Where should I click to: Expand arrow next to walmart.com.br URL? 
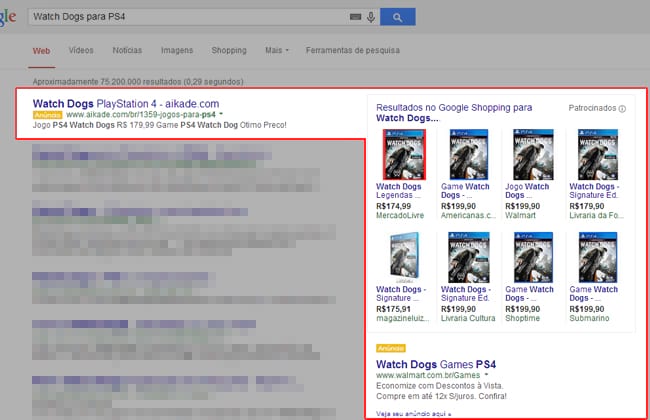pos(486,375)
